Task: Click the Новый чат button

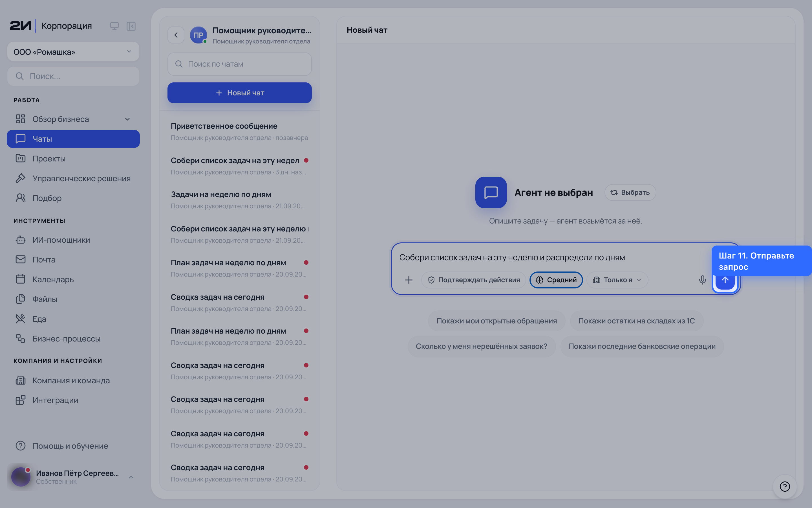Action: tap(240, 93)
